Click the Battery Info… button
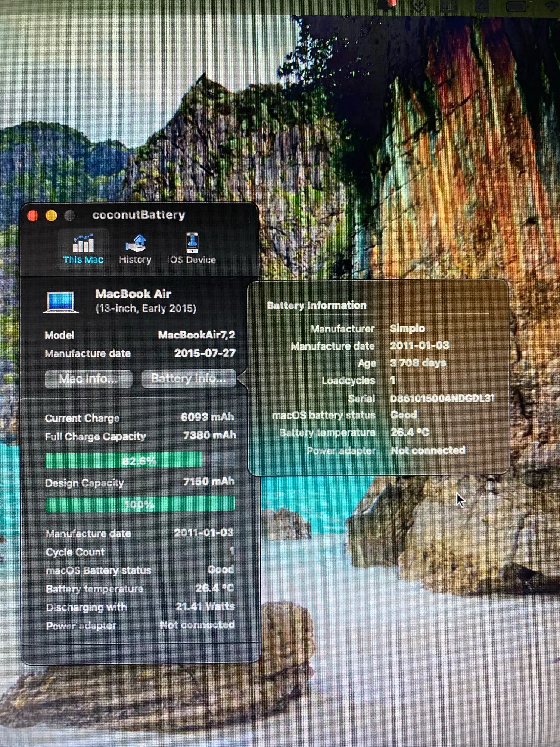 (x=189, y=378)
